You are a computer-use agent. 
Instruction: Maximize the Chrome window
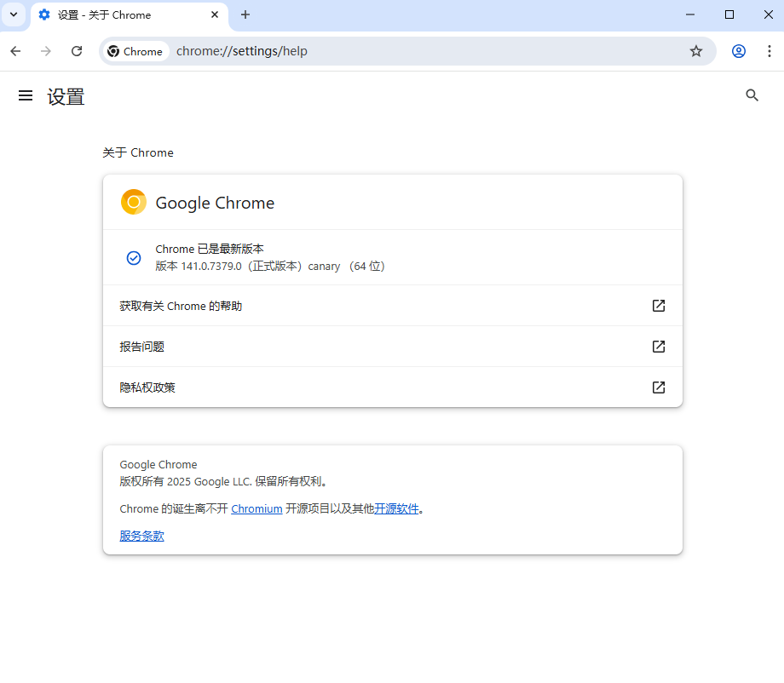pos(729,14)
